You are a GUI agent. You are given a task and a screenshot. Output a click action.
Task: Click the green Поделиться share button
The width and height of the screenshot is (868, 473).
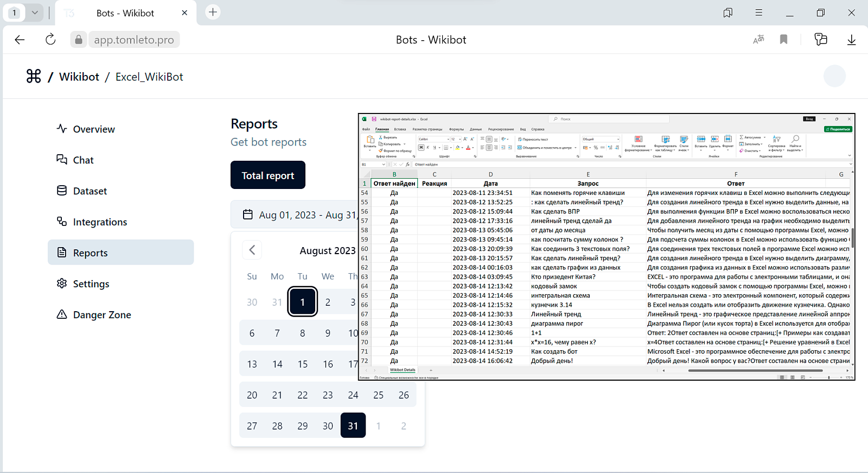(838, 129)
